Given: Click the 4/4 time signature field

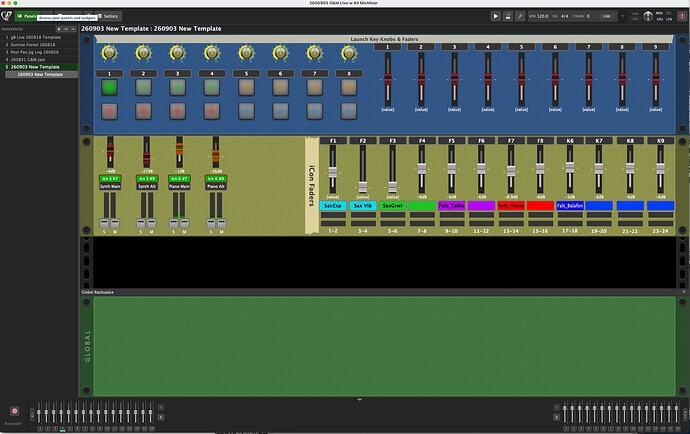Looking at the screenshot, I should pos(564,16).
